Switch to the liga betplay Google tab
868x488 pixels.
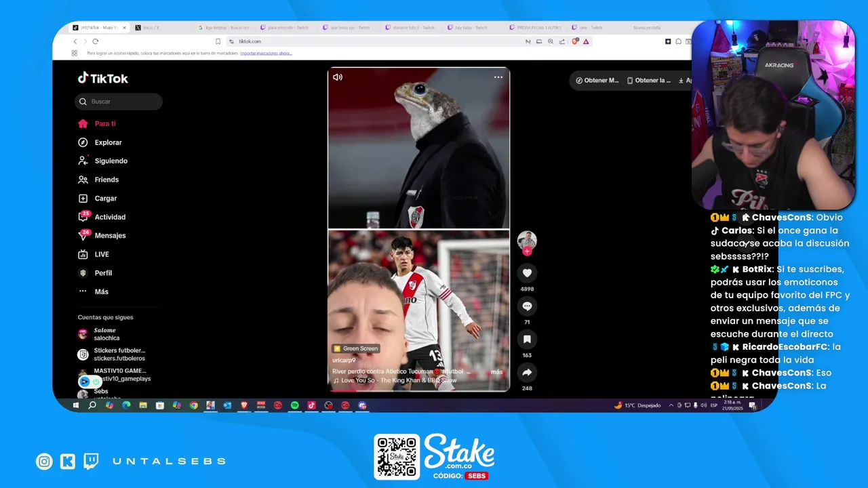(224, 28)
